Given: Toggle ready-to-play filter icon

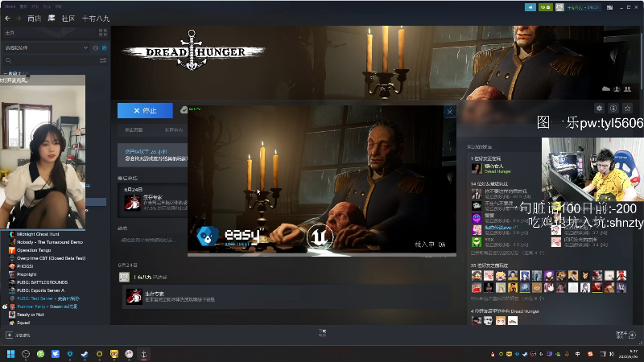Looking at the screenshot, I should [105, 48].
